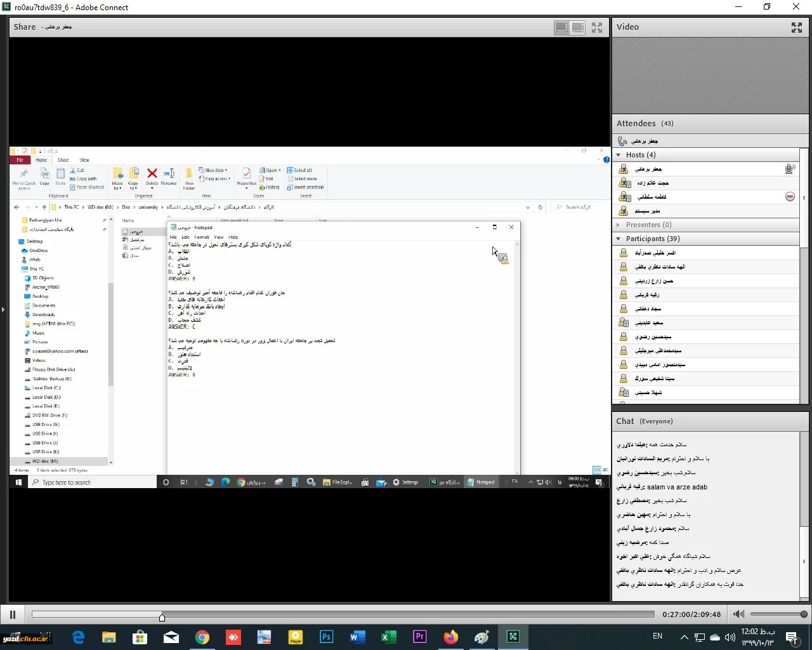The width and height of the screenshot is (812, 650).
Task: Click the EN language indicator in the system tray
Action: (x=657, y=636)
